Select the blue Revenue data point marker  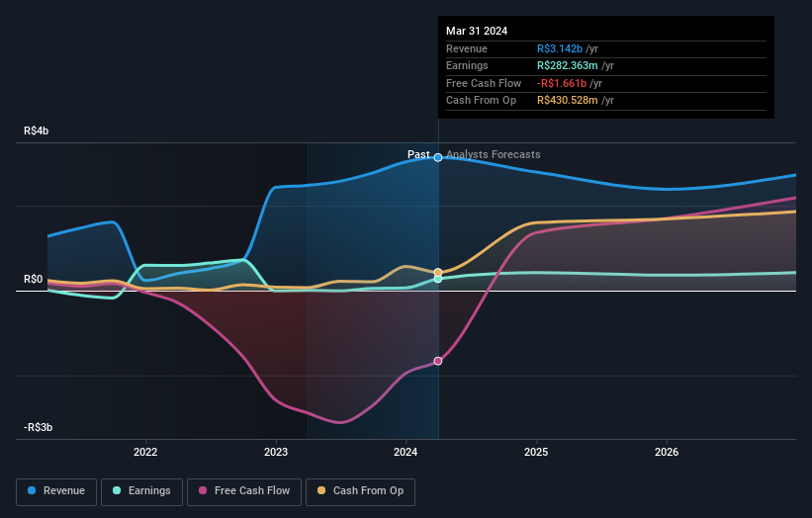(438, 157)
